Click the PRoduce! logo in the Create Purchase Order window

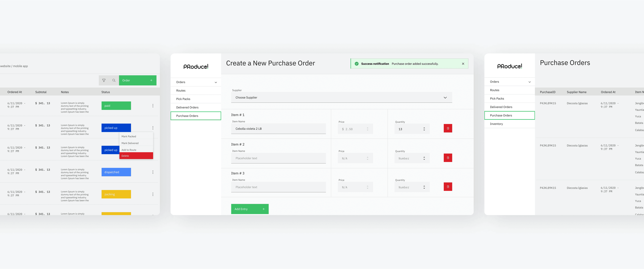(196, 67)
